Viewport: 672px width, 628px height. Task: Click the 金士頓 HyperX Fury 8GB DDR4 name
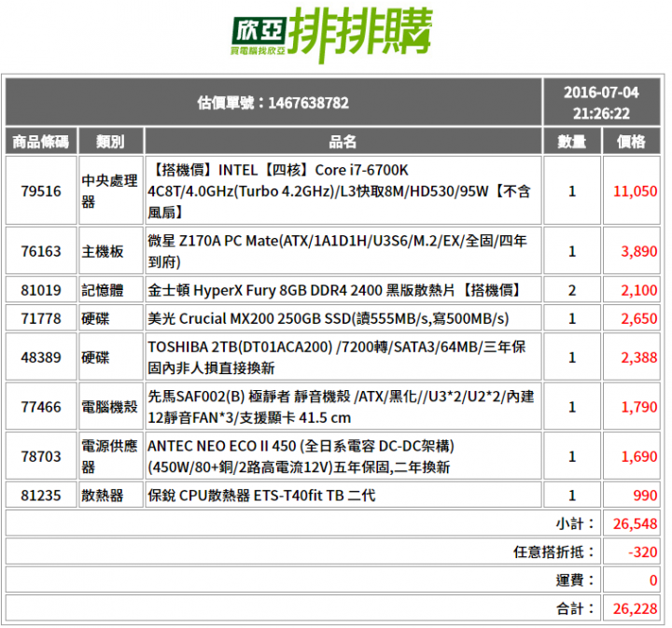coord(334,290)
